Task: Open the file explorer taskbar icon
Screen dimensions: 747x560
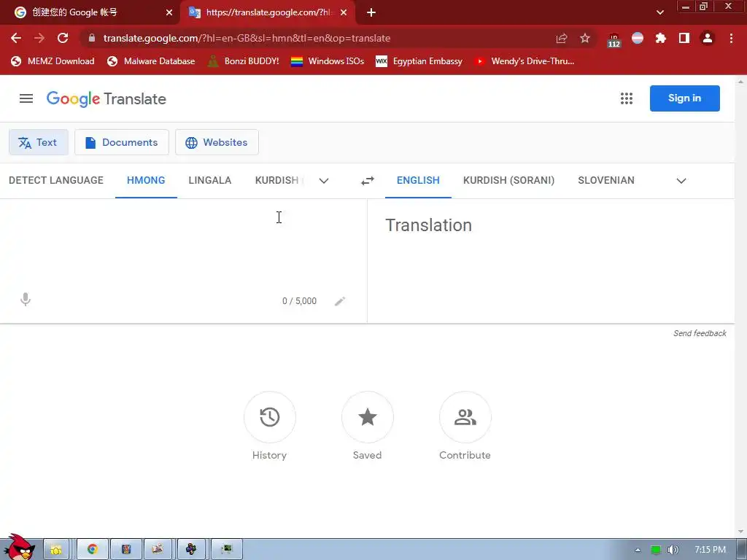Action: 55,550
